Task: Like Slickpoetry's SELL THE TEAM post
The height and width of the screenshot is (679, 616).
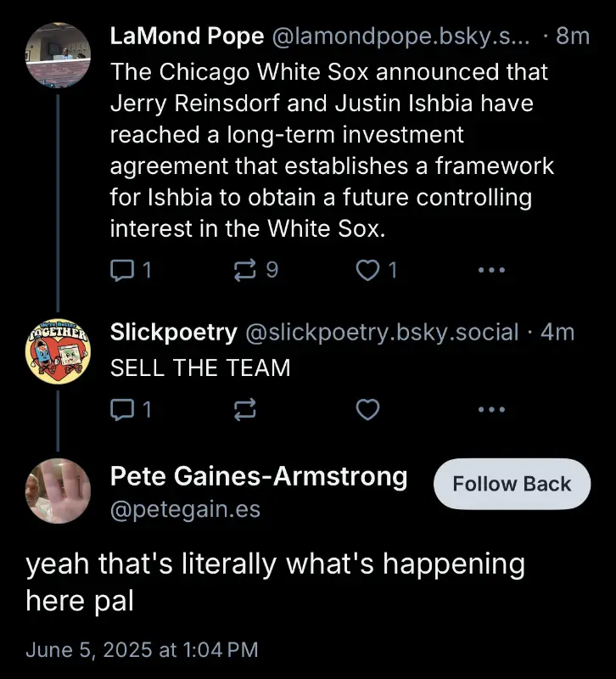Action: [367, 411]
